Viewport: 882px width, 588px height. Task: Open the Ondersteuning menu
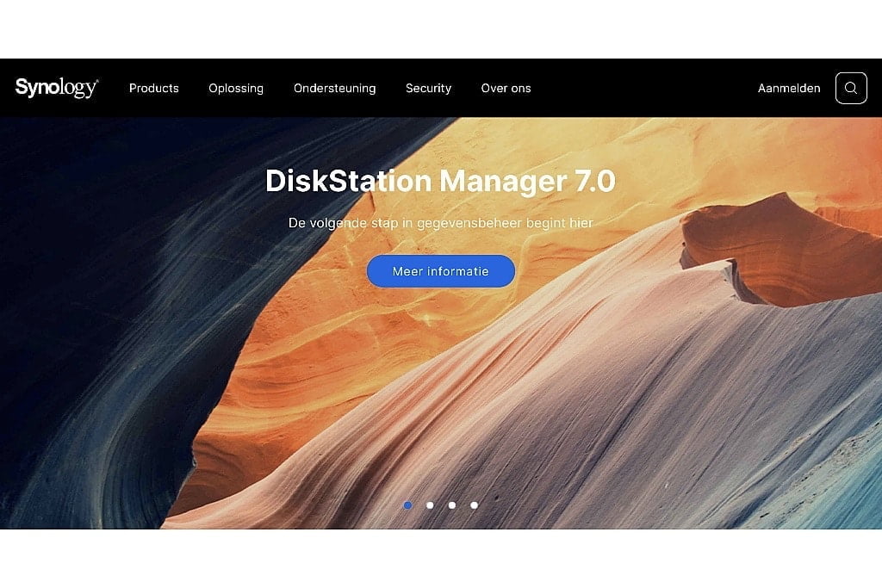335,89
